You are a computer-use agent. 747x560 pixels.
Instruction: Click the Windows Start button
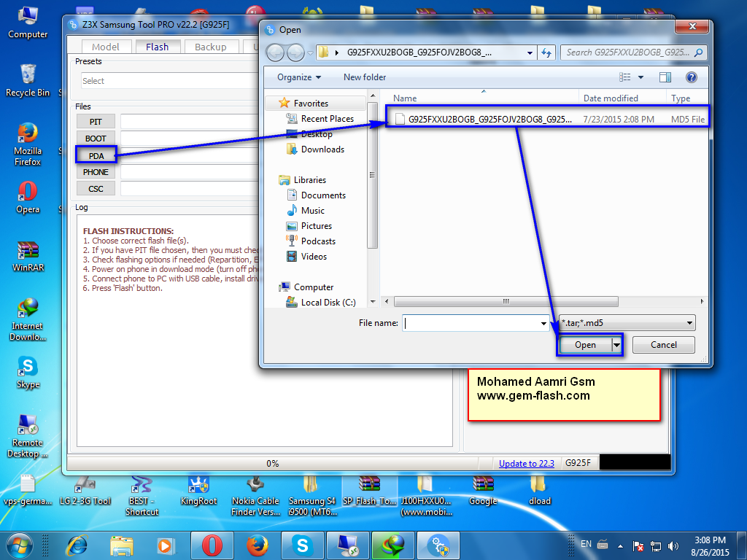click(x=20, y=545)
